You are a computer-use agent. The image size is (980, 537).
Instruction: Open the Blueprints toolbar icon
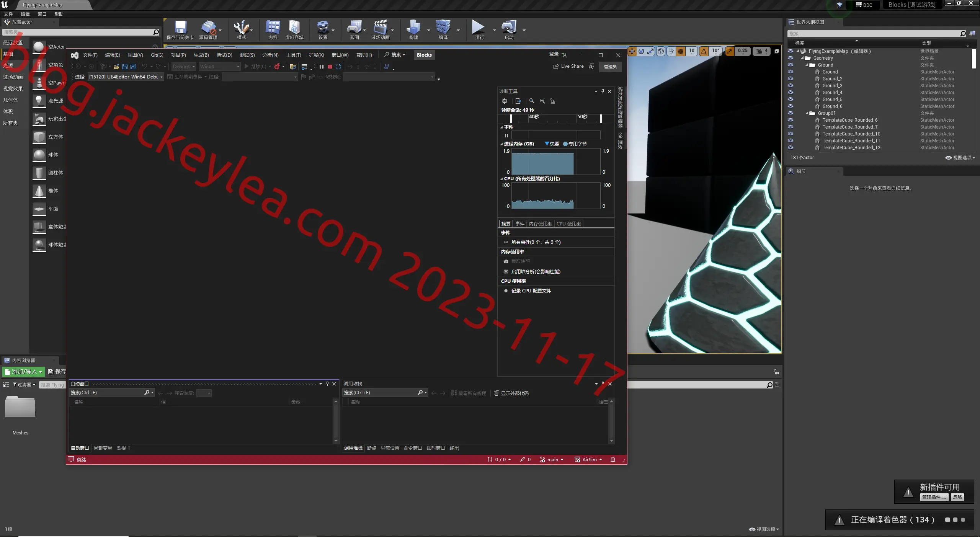click(x=354, y=27)
